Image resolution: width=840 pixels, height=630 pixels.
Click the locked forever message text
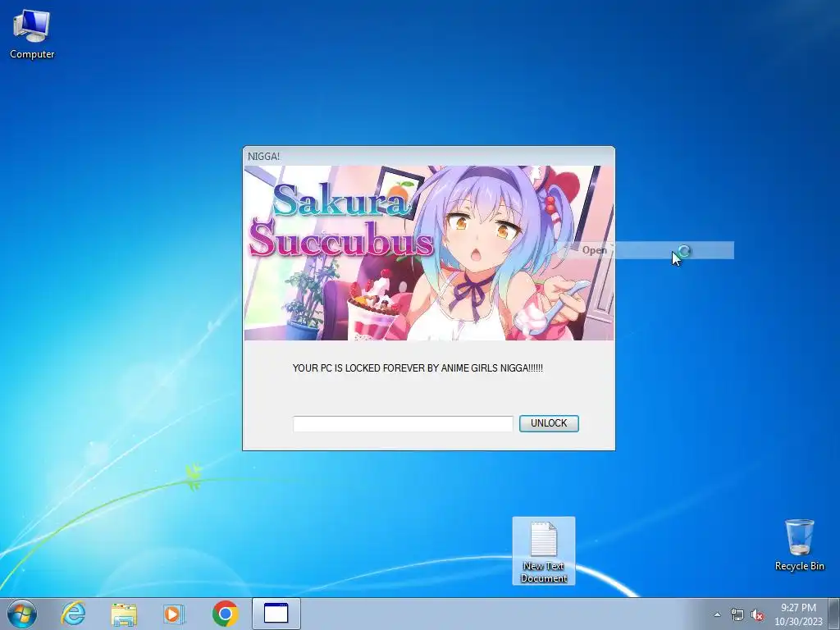pos(418,368)
